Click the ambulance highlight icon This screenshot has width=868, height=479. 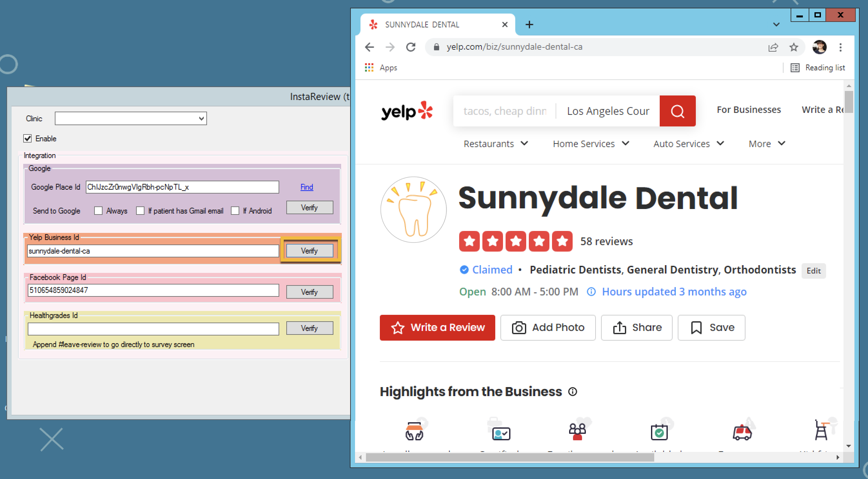pos(742,433)
